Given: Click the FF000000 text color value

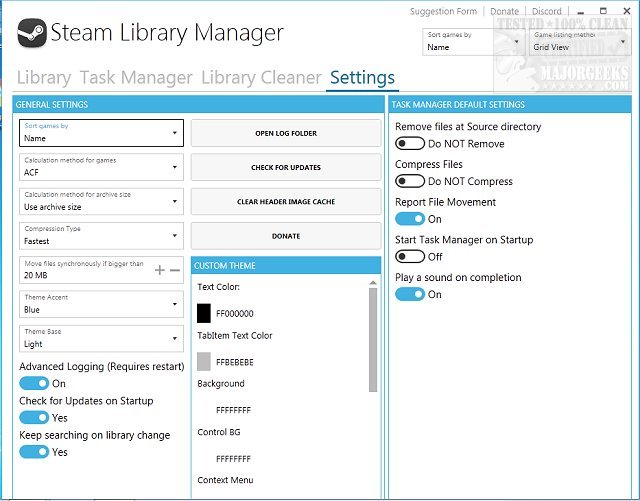Looking at the screenshot, I should click(x=235, y=314).
